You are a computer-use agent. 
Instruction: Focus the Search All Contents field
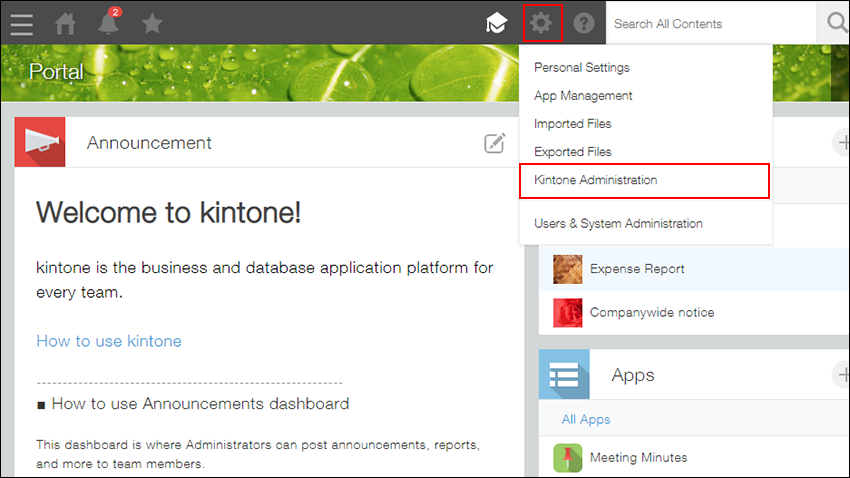click(711, 23)
